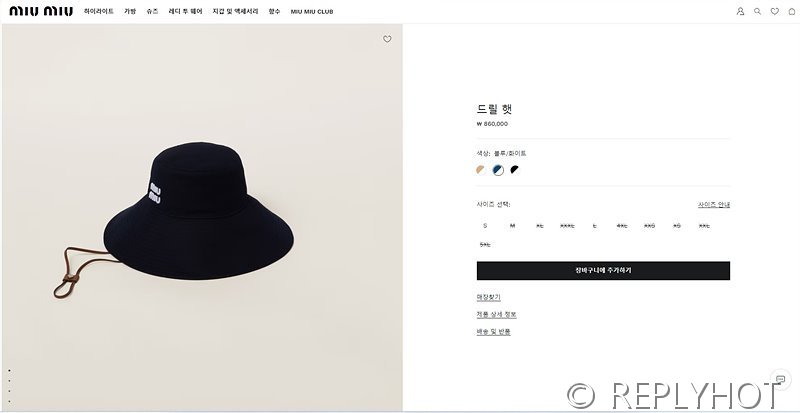The height and width of the screenshot is (413, 800).
Task: Add hat to wishlist via image heart
Action: [387, 40]
